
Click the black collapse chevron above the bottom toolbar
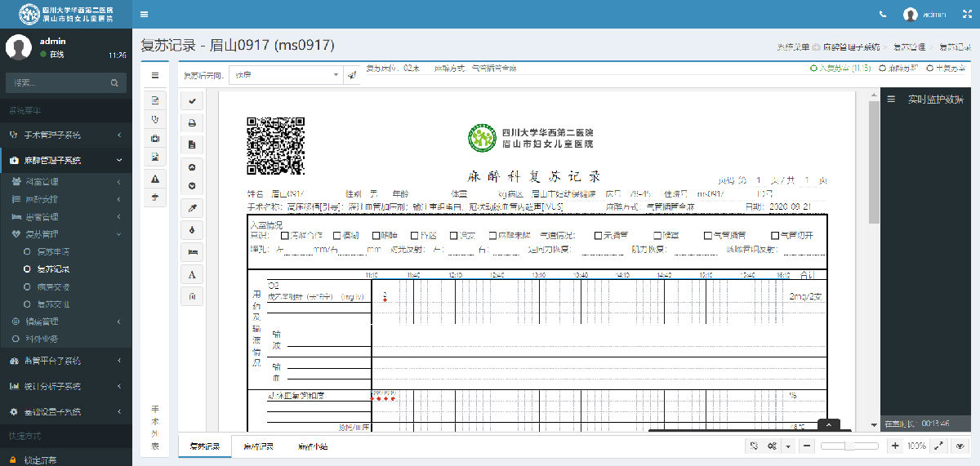pos(829,424)
